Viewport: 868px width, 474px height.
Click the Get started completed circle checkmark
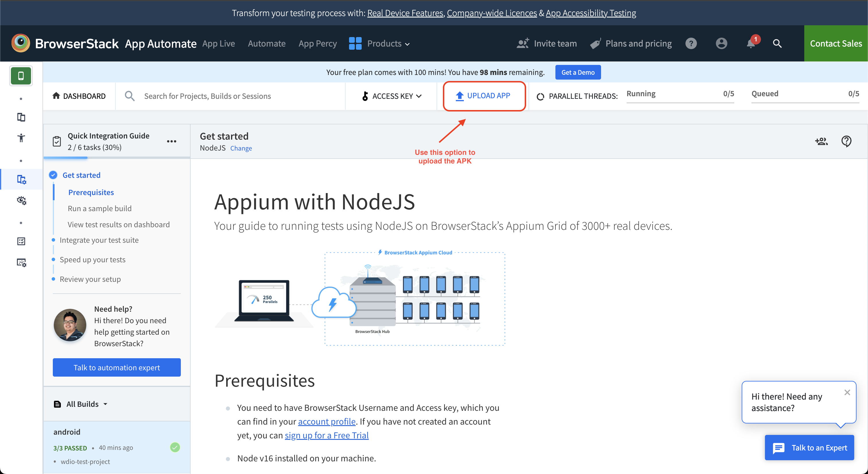[53, 175]
